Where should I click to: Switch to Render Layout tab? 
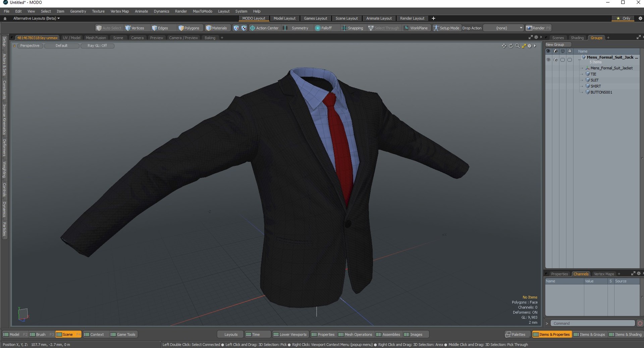tap(412, 18)
